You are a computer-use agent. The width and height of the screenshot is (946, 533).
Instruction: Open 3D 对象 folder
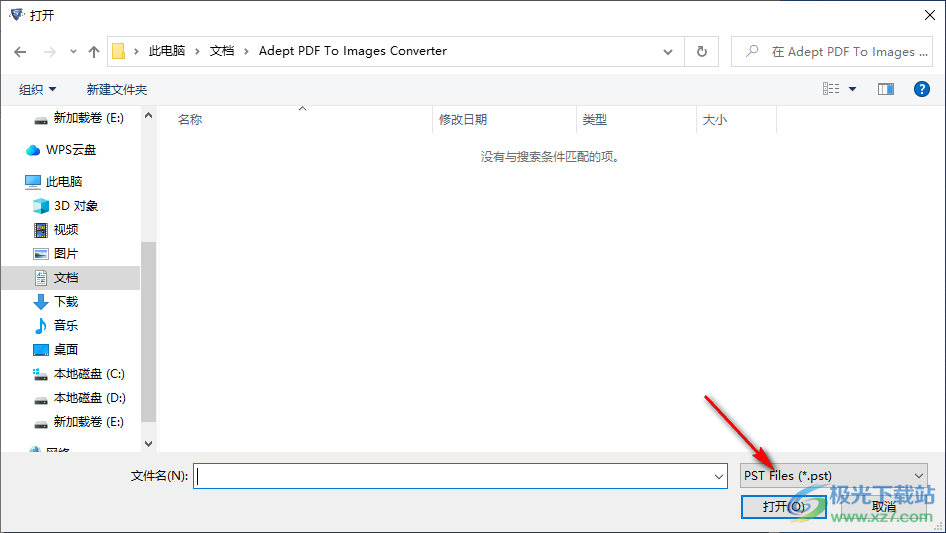tap(65, 206)
